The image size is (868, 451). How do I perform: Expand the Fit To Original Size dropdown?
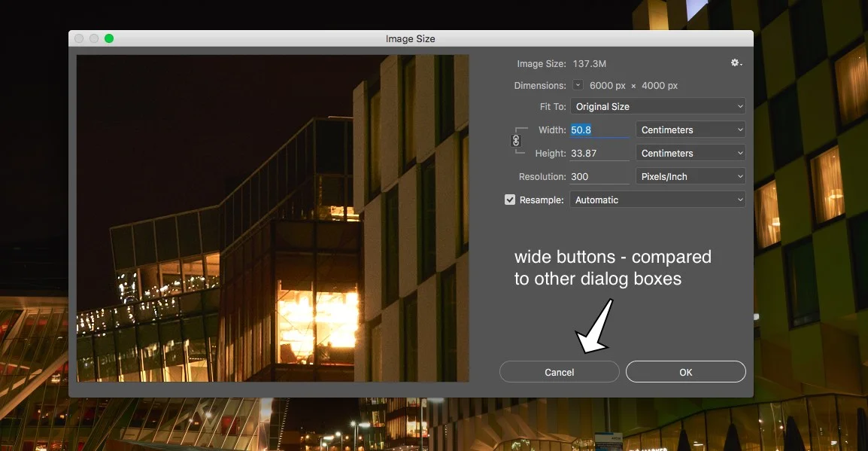pyautogui.click(x=657, y=106)
